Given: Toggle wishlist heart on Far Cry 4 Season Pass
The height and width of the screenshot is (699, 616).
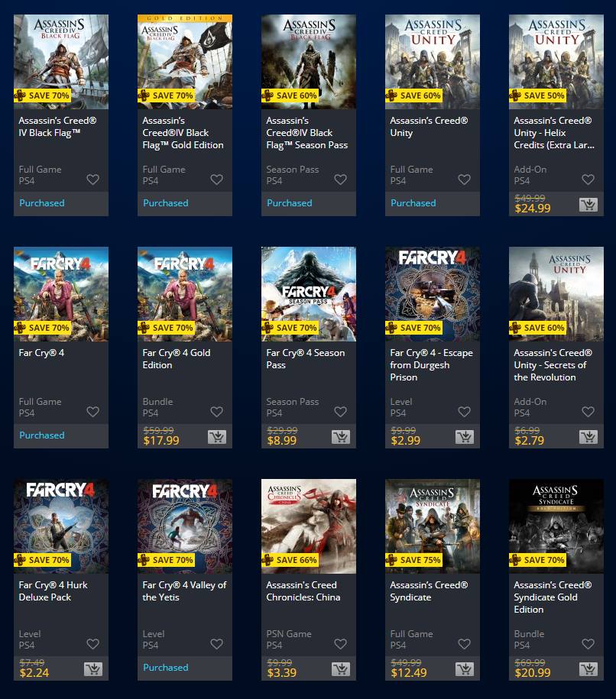Looking at the screenshot, I should click(340, 412).
